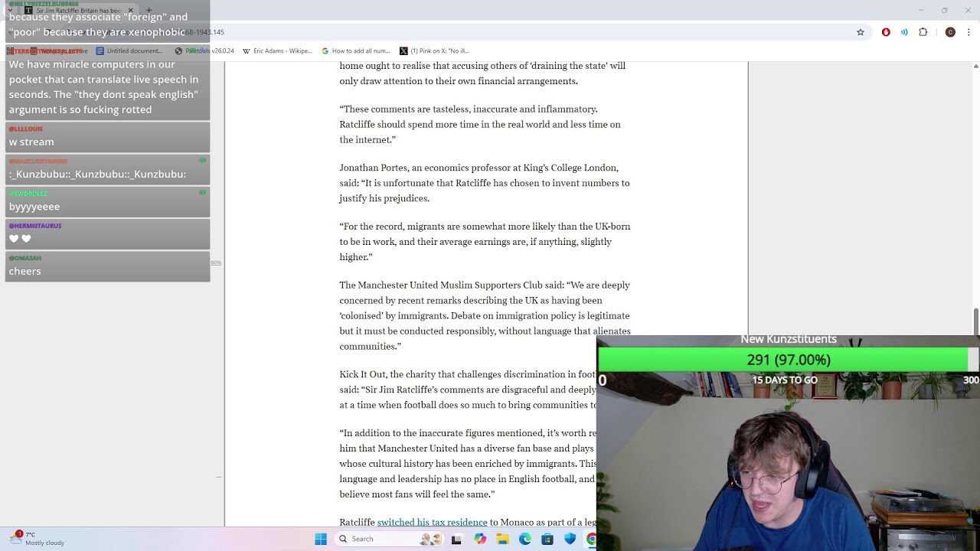Image resolution: width=980 pixels, height=551 pixels.
Task: Open the red ad blocker extension
Action: coord(886,32)
